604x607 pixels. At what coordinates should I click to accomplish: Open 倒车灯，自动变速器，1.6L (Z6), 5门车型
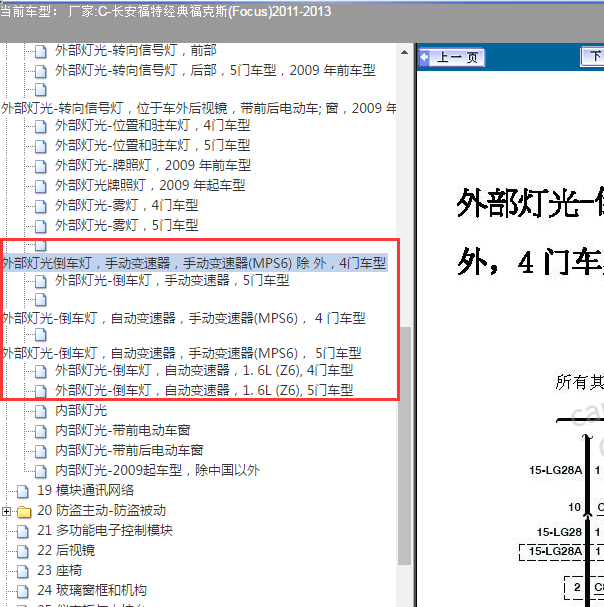(204, 390)
